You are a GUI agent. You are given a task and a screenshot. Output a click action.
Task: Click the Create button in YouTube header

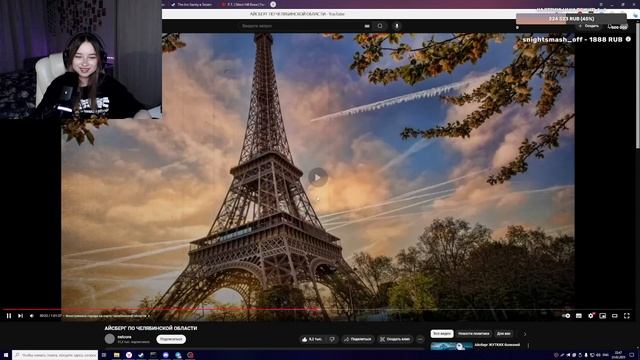click(589, 26)
